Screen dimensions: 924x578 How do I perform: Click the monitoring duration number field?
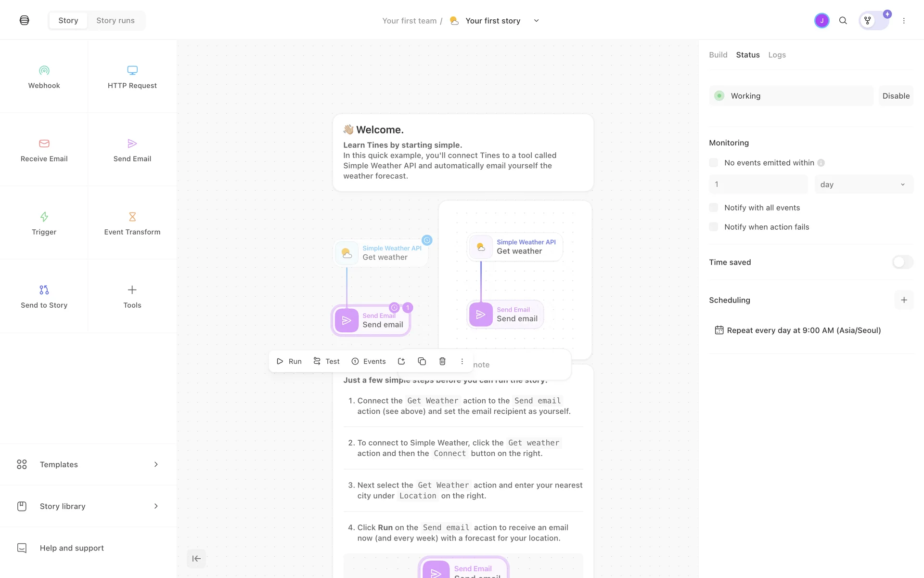(758, 184)
